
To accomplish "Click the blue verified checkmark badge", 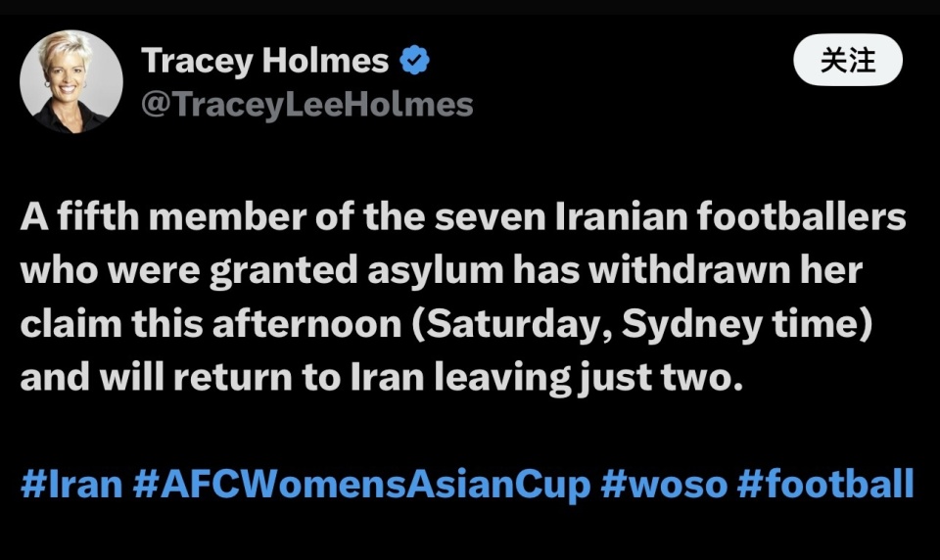I will click(416, 62).
